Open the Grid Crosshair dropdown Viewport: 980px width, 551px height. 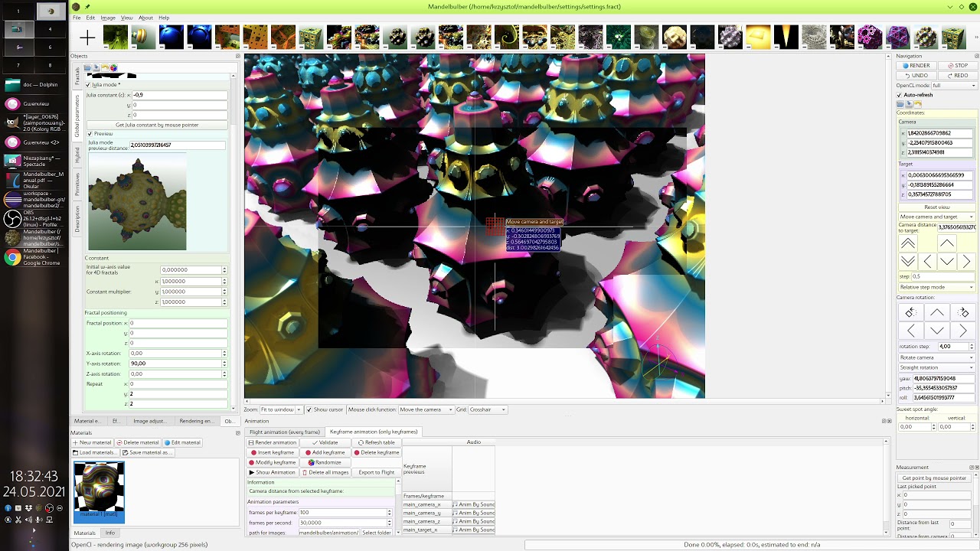pyautogui.click(x=486, y=409)
